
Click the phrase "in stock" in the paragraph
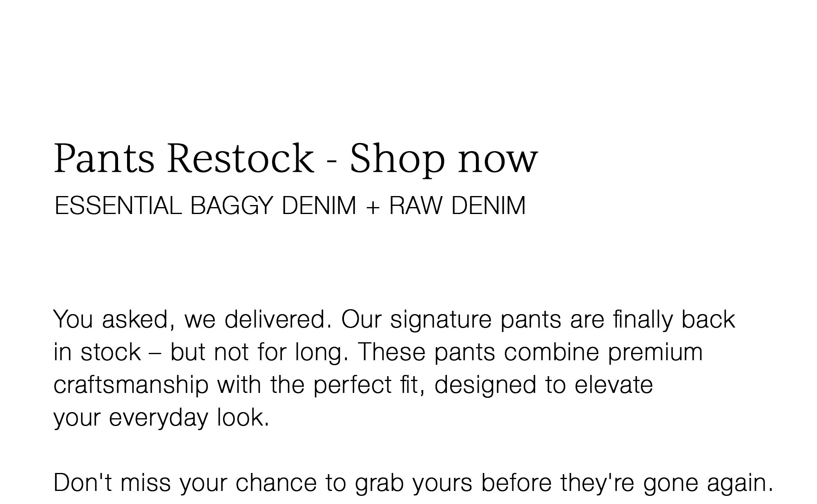[97, 352]
